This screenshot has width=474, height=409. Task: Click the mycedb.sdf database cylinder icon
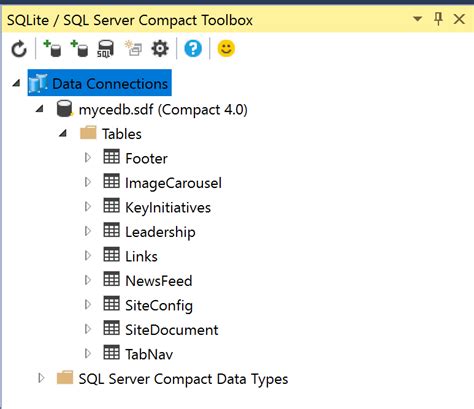click(x=64, y=109)
